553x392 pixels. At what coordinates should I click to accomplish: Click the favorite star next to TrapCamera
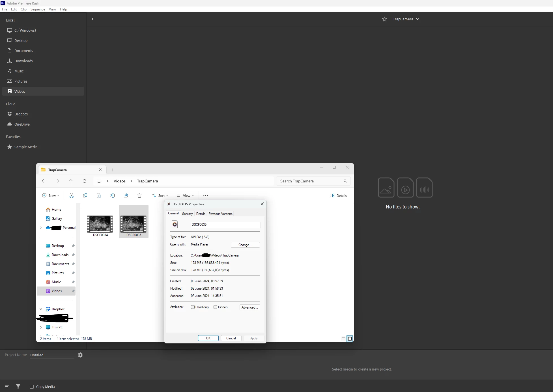click(385, 19)
